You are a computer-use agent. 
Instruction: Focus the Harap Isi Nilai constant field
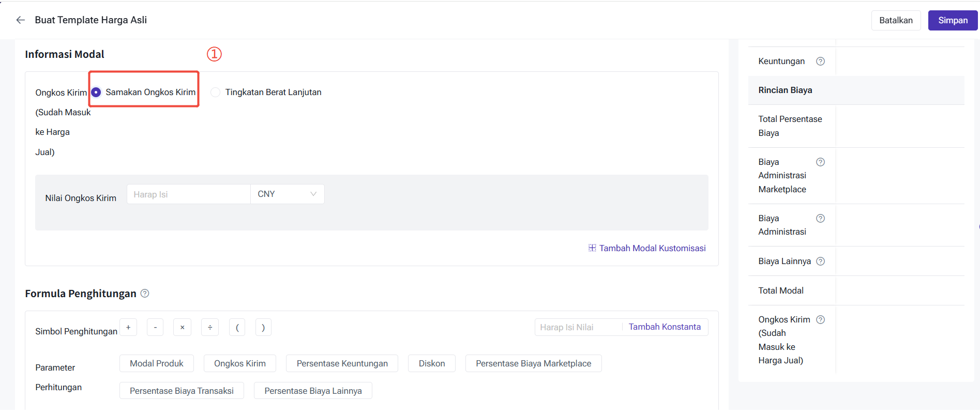(577, 328)
